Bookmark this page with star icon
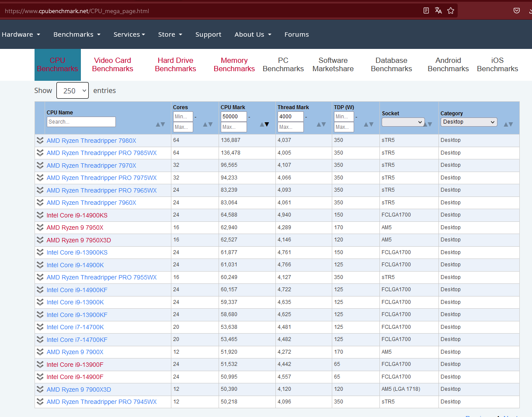This screenshot has height=417, width=532. pyautogui.click(x=451, y=10)
